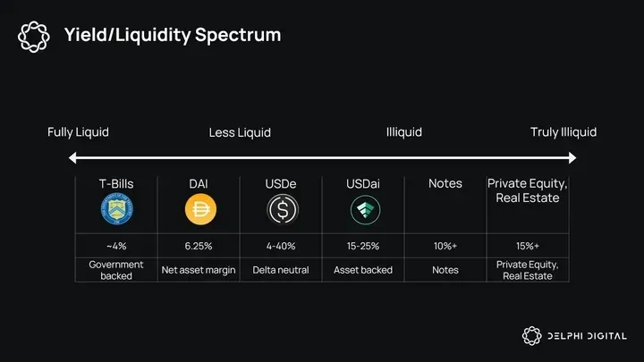The width and height of the screenshot is (644, 362).
Task: Click the 4-40% yield cell
Action: 281,246
